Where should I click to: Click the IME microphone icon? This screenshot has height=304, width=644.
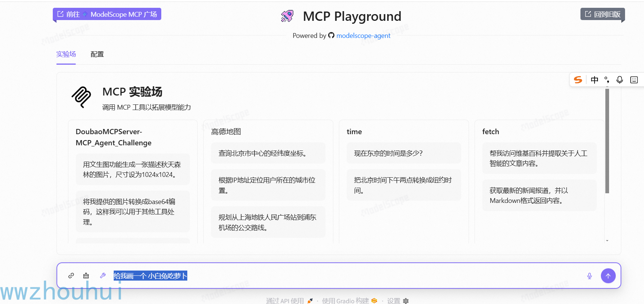619,80
